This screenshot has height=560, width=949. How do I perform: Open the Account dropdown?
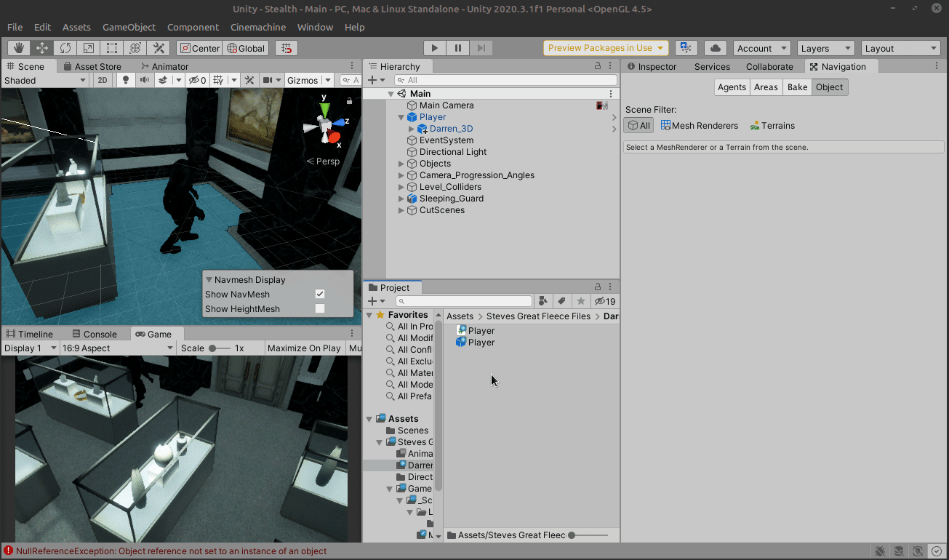click(761, 48)
